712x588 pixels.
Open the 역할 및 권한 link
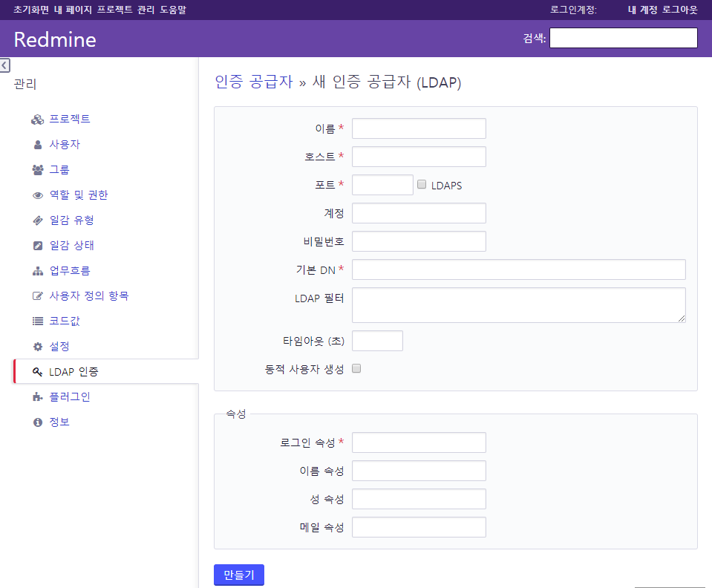point(79,195)
